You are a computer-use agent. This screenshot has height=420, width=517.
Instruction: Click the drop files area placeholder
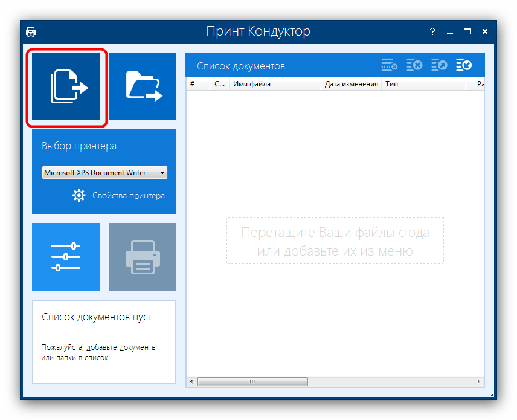(x=335, y=241)
